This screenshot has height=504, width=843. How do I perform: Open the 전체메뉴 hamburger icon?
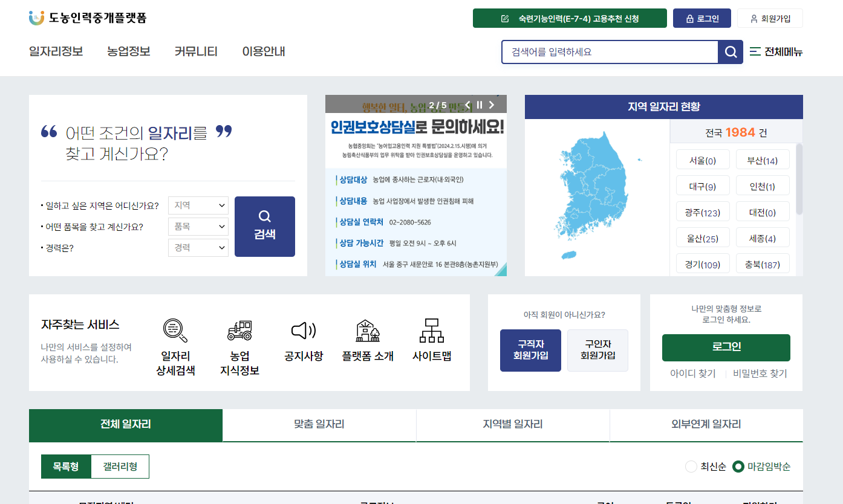tap(754, 52)
